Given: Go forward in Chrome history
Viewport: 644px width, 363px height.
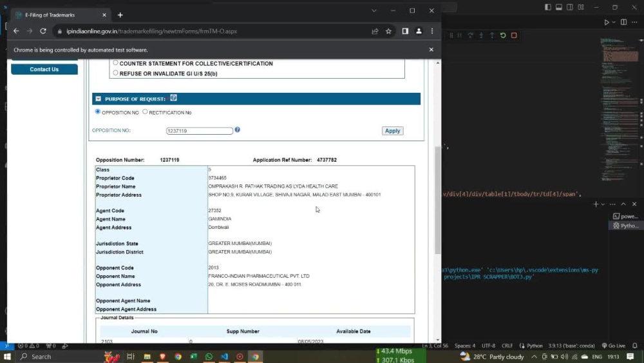Looking at the screenshot, I should tap(30, 31).
